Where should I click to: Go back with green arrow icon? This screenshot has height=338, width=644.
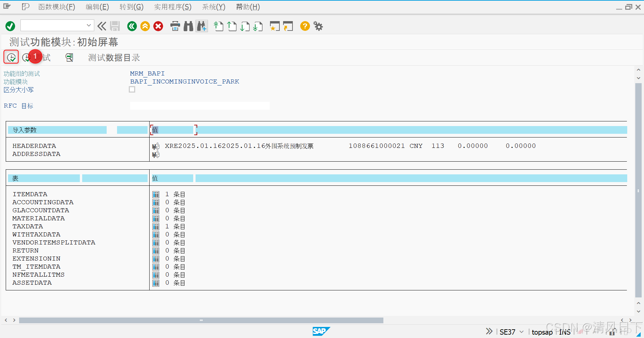(132, 26)
